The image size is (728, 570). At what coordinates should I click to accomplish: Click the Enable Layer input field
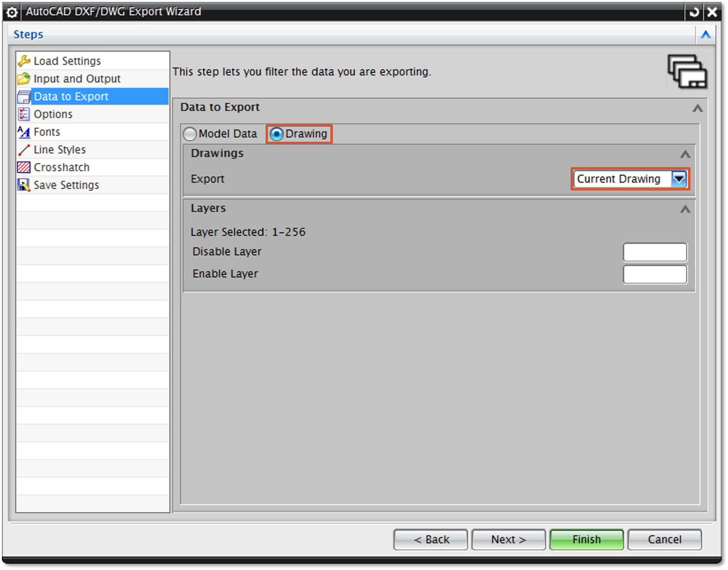point(655,274)
